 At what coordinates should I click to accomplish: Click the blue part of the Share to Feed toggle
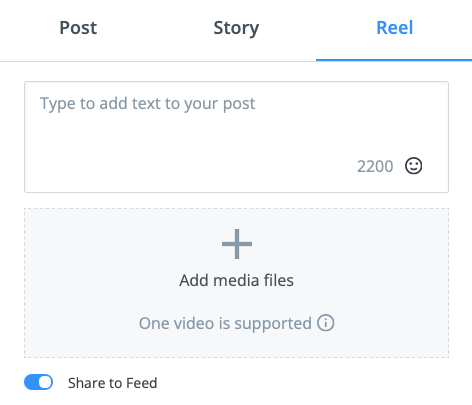pyautogui.click(x=31, y=382)
